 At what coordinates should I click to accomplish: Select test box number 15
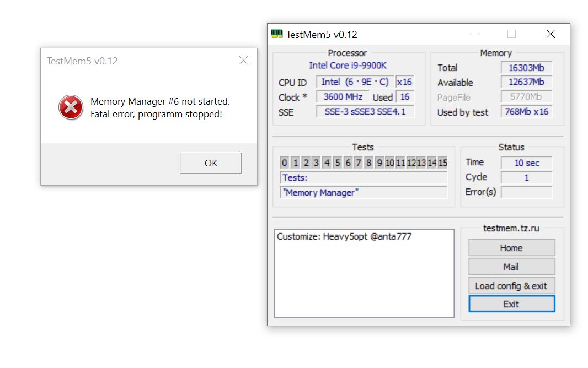point(442,163)
